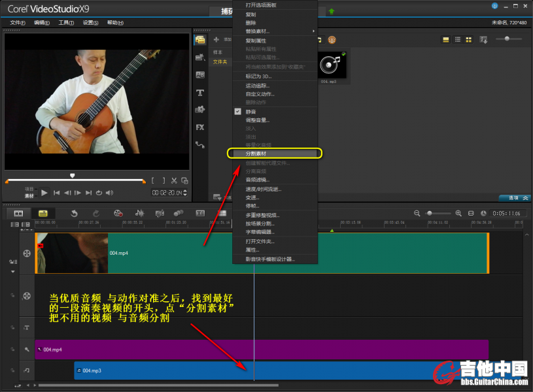Toggle ripple editing for the music track
The width and height of the screenshot is (533, 392).
click(x=12, y=370)
